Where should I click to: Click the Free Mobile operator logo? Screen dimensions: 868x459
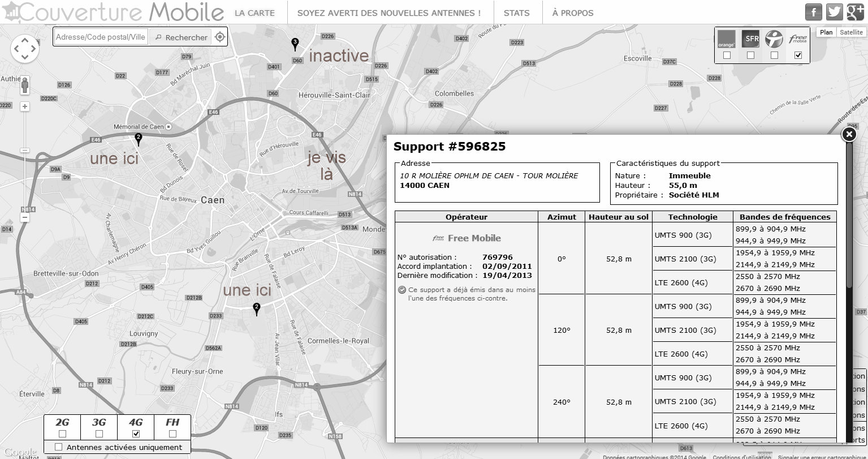tap(798, 39)
